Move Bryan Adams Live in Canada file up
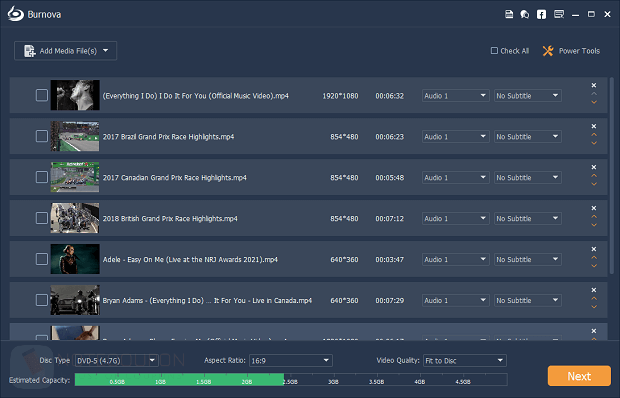This screenshot has height=398, width=620. 594,298
